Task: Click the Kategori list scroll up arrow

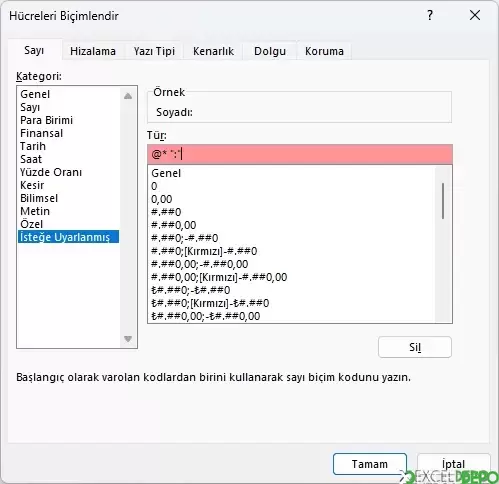Action: (x=128, y=96)
